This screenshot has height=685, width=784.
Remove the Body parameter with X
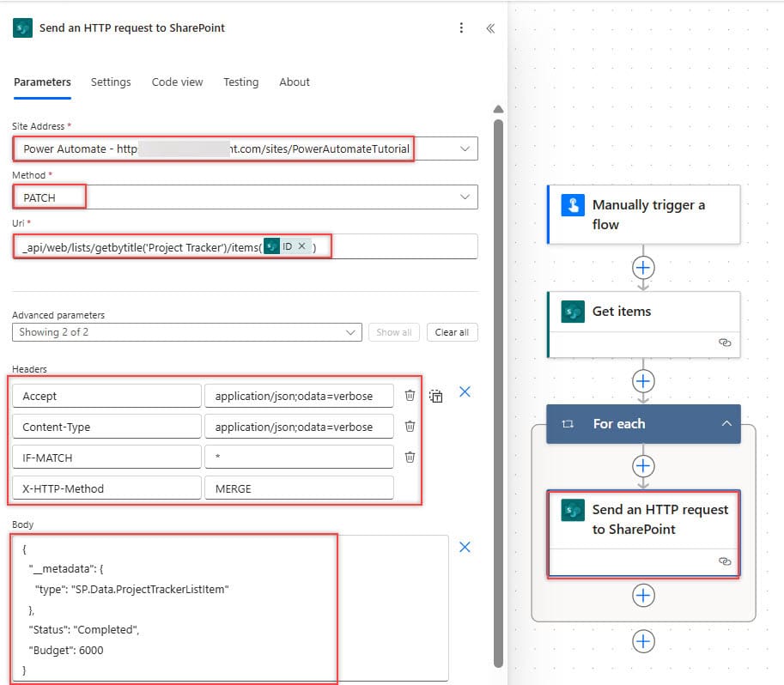click(465, 547)
